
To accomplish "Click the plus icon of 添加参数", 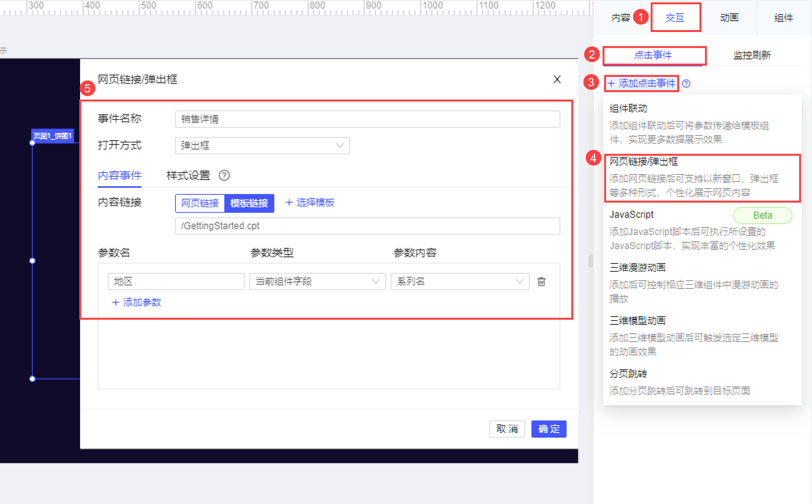I will (115, 303).
